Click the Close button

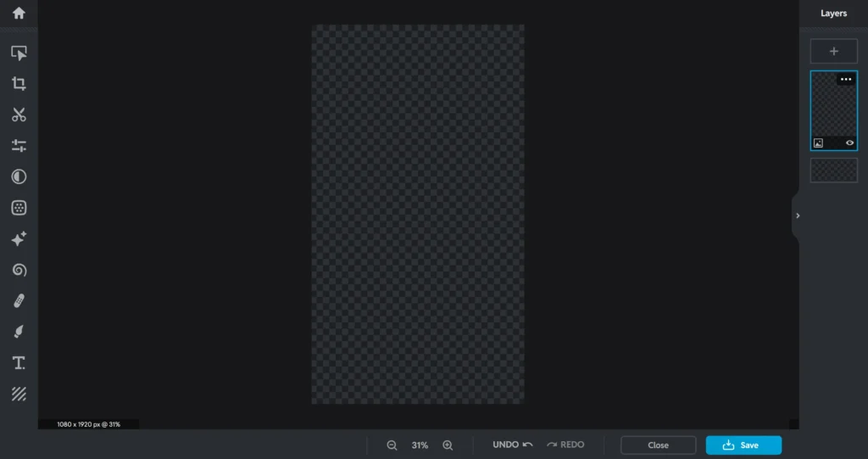(x=658, y=445)
